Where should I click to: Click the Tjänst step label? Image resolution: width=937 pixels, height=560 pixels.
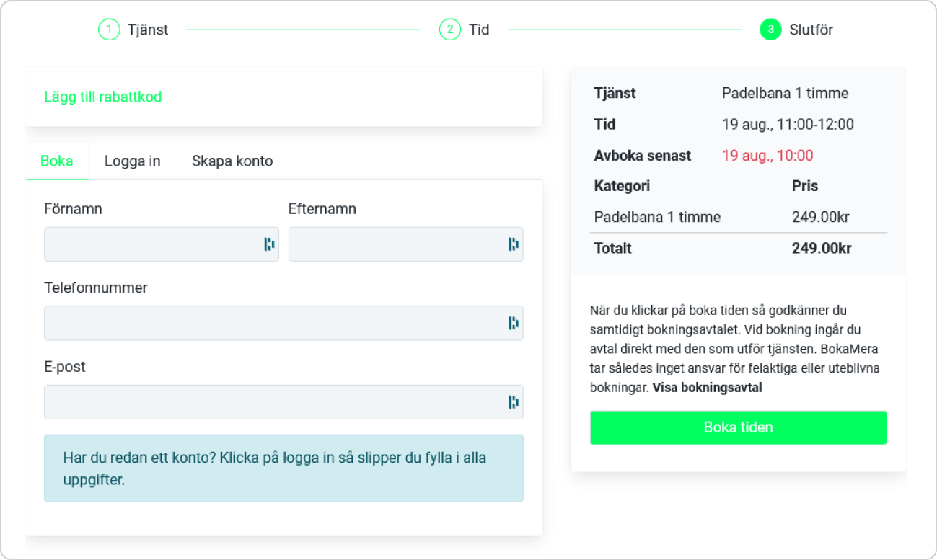[x=148, y=30]
